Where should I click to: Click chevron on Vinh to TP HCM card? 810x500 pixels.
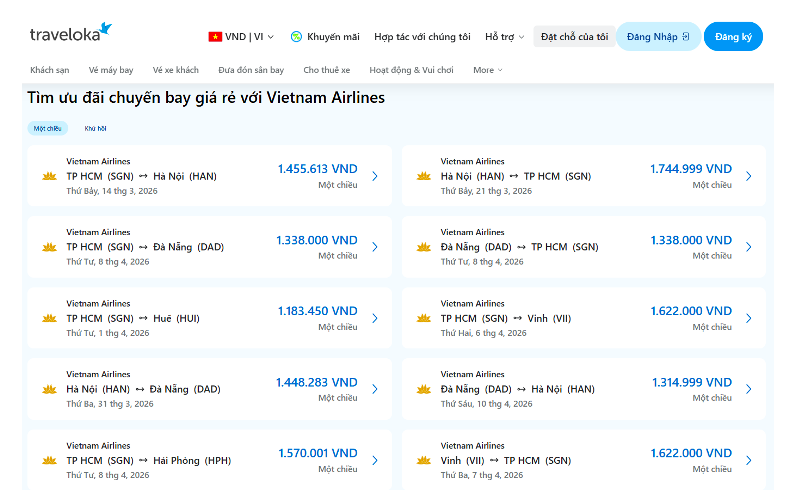(x=749, y=460)
